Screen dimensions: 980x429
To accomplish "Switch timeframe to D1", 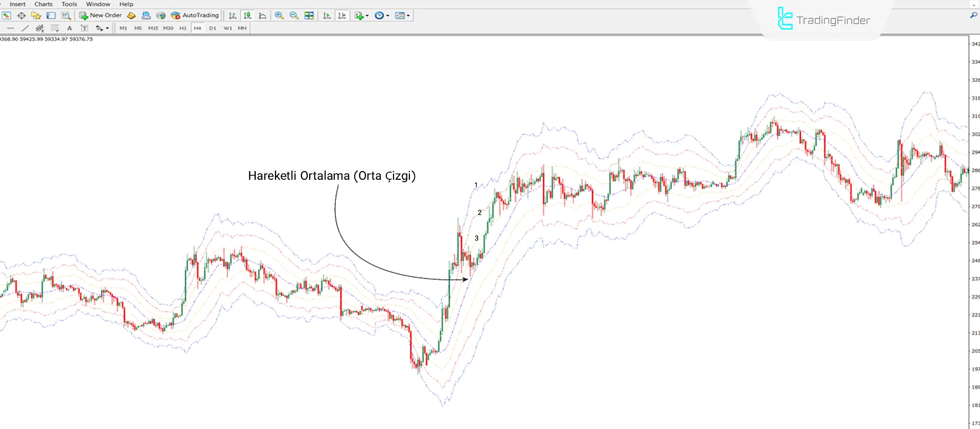I will click(212, 28).
